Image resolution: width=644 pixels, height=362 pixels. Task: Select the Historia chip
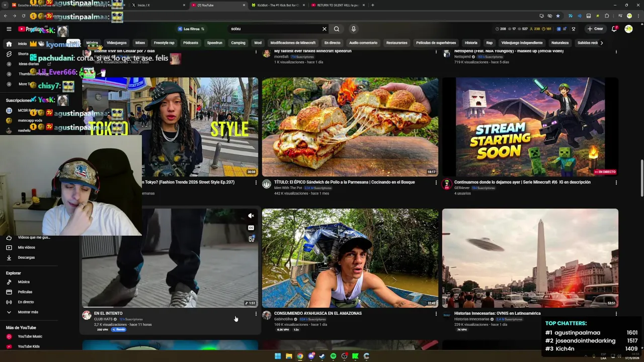tap(471, 43)
